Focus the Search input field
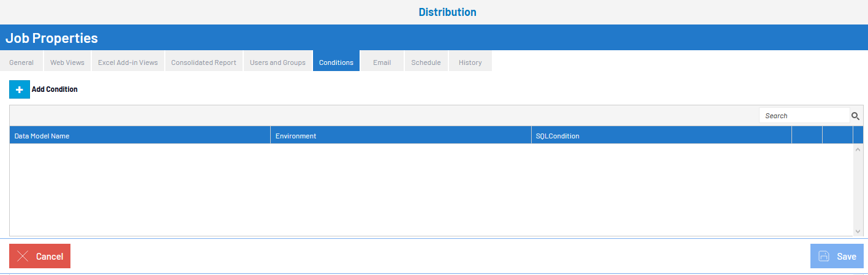Viewport: 868px width, 275px height. (x=804, y=116)
